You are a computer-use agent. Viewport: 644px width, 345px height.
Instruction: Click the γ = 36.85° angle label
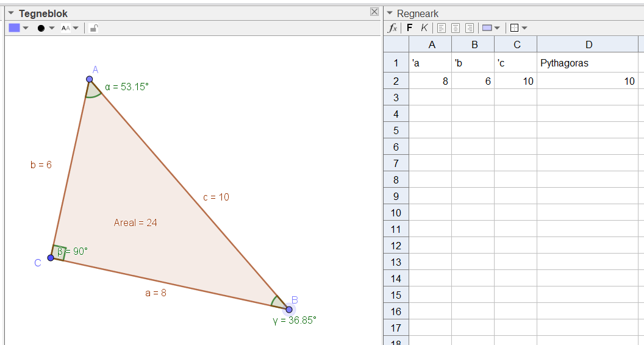coord(295,321)
